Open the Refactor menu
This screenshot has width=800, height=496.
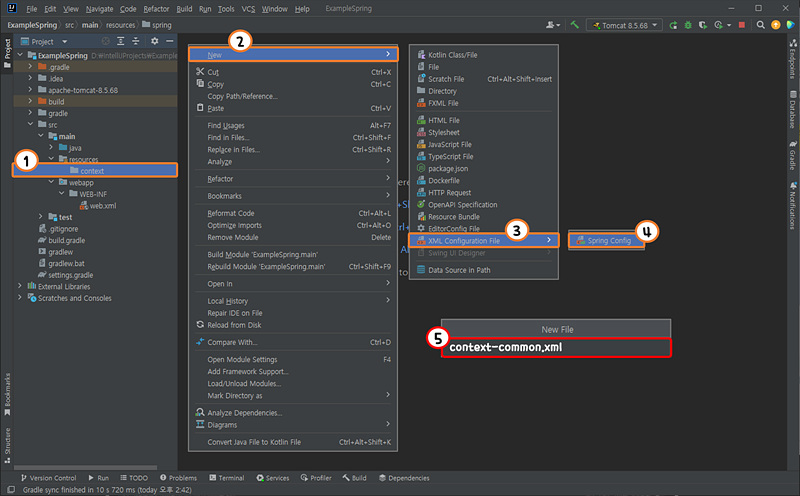(156, 9)
